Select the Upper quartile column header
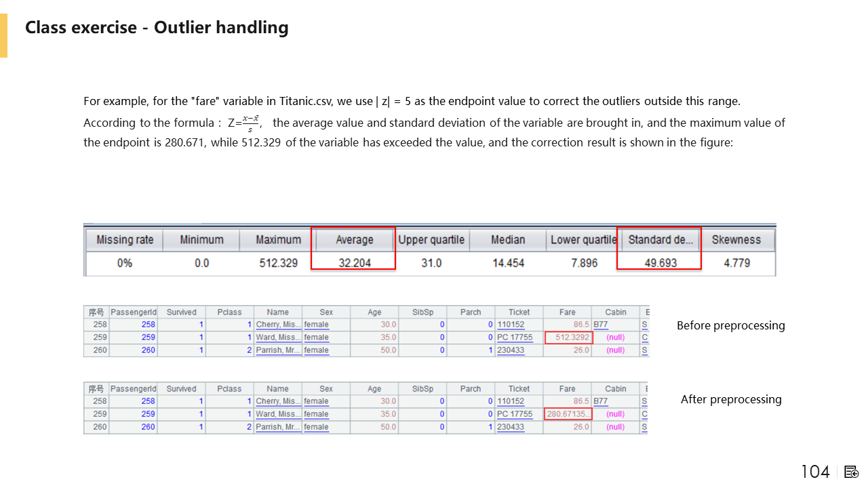Screen dimensions: 868x488 [x=431, y=240]
